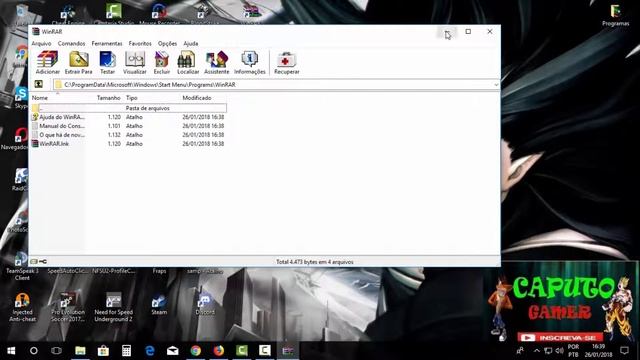Screen dimensions: 640x360
Task: Click the network tray icon
Action: tap(548, 351)
